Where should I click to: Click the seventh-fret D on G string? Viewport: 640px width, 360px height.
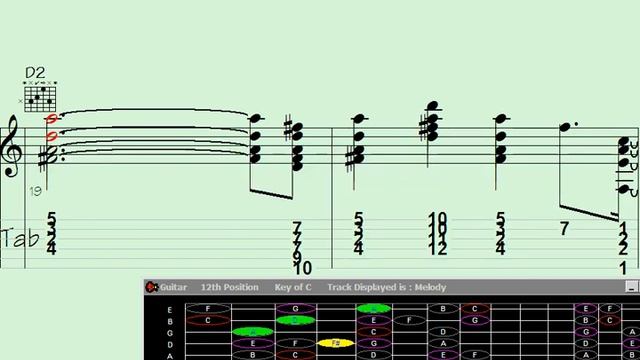coord(443,332)
